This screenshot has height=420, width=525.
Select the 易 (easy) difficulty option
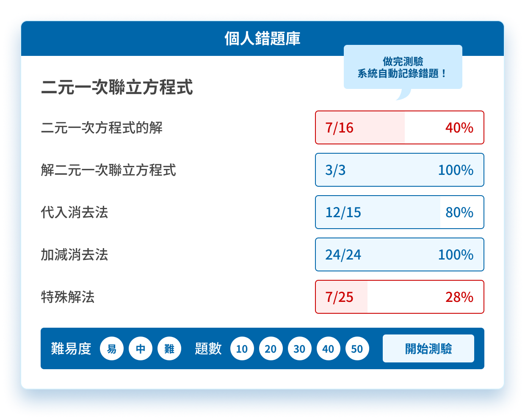(x=112, y=348)
